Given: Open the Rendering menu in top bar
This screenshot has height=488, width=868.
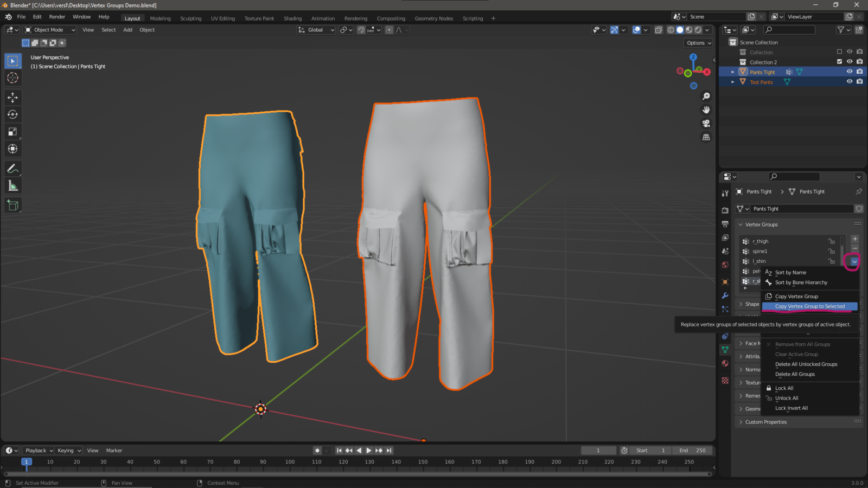Looking at the screenshot, I should click(356, 18).
